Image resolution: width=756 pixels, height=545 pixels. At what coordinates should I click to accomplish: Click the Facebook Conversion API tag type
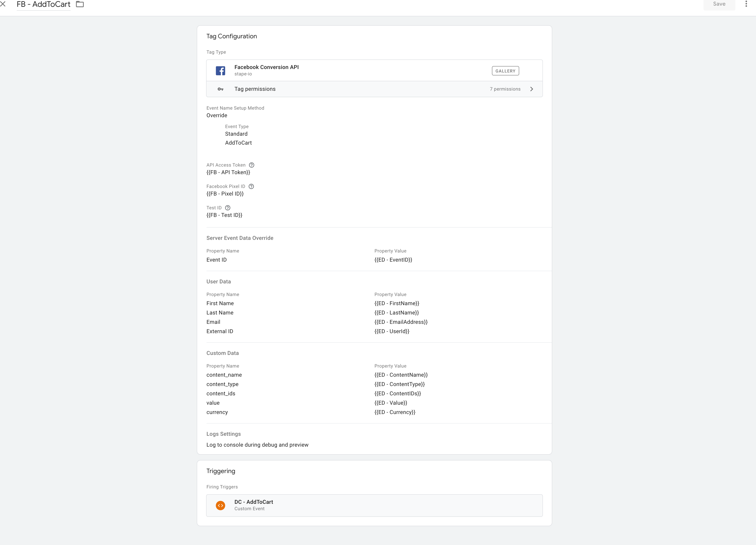(x=374, y=70)
